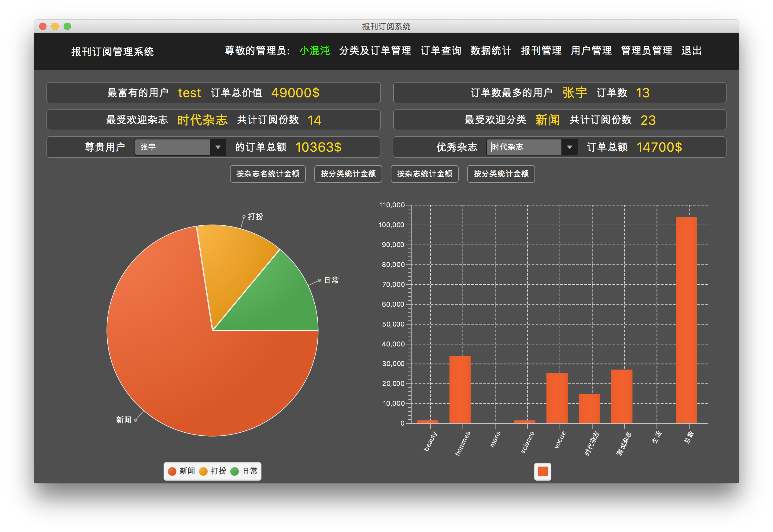The image size is (773, 532).
Task: Expand the 优秀杂志 dropdown arrow
Action: click(569, 147)
